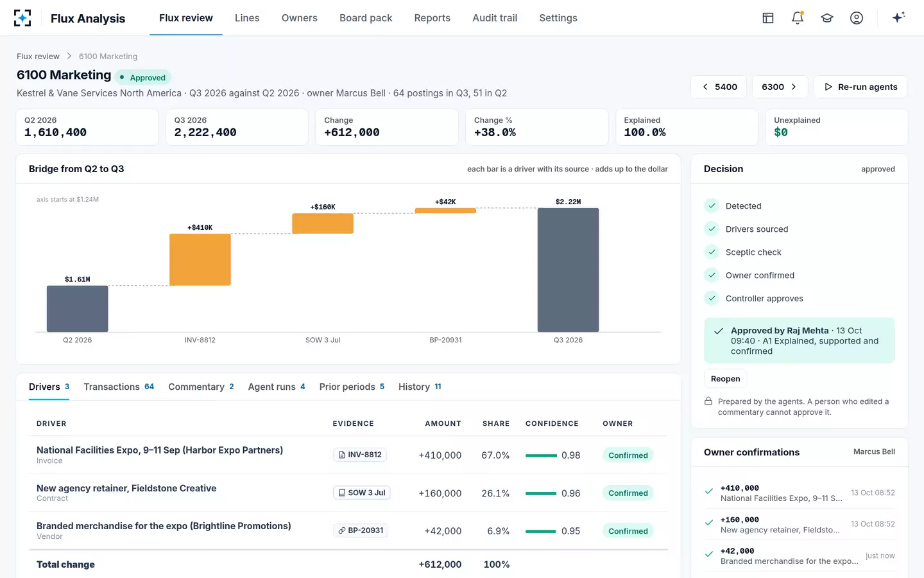
Task: Select the Agent runs tab
Action: point(277,387)
